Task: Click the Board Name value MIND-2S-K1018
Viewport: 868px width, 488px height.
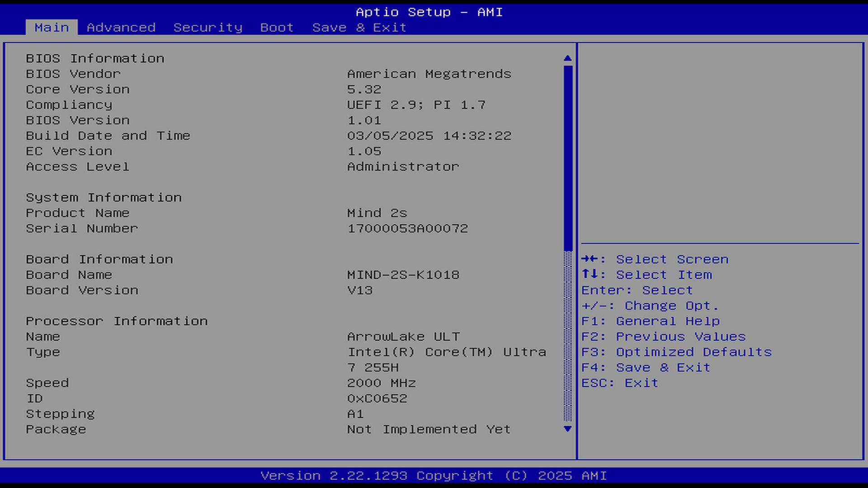Action: coord(403,275)
